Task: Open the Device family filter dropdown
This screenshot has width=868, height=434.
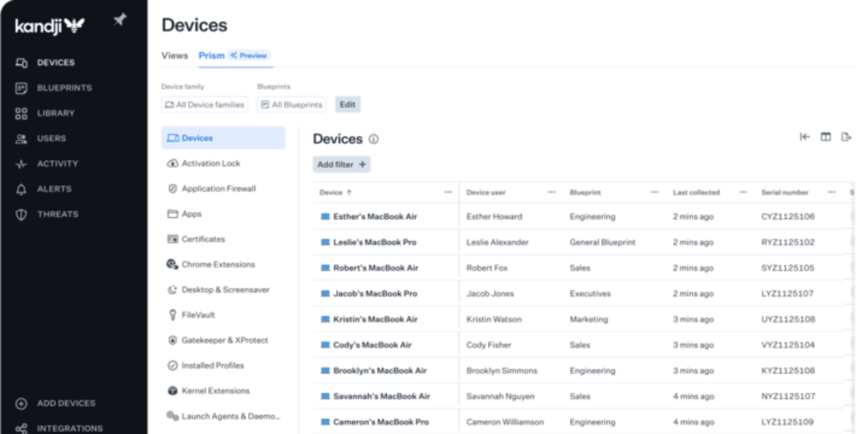Action: pos(205,105)
